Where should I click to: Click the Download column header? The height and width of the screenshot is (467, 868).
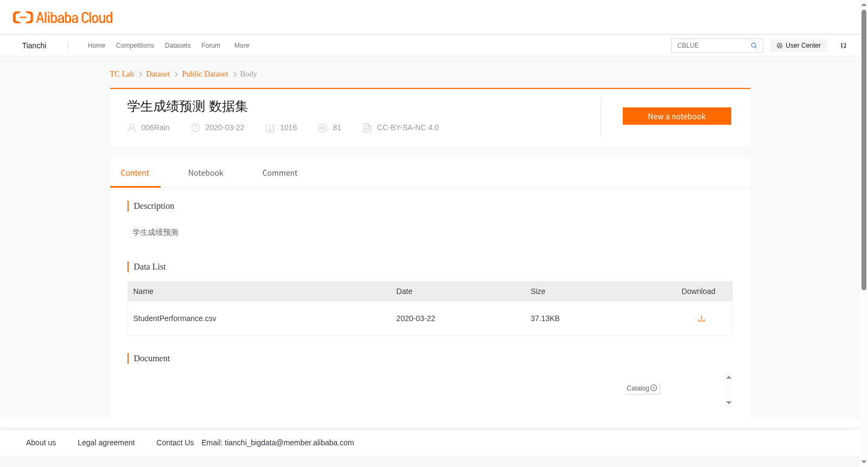click(x=698, y=291)
